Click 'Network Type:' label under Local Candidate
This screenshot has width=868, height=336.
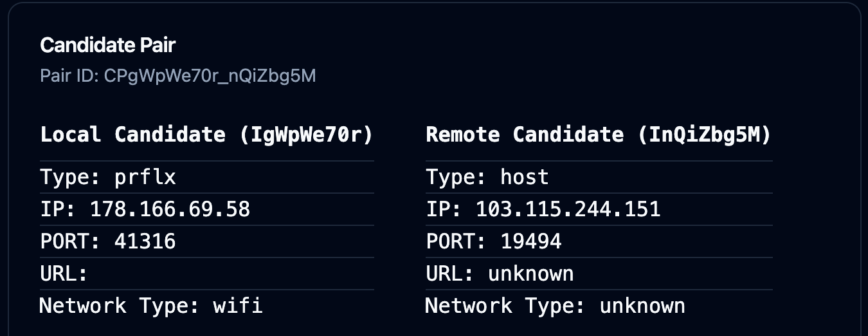tap(120, 305)
